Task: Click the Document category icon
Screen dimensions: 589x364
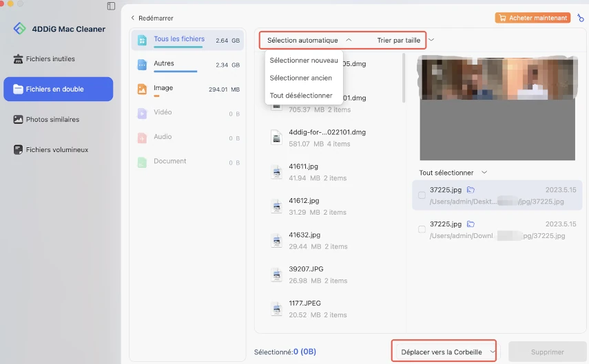Action: [x=142, y=162]
